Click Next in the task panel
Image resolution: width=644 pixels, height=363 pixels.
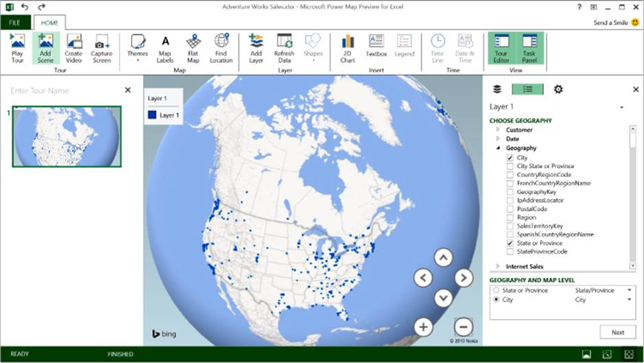(x=618, y=333)
